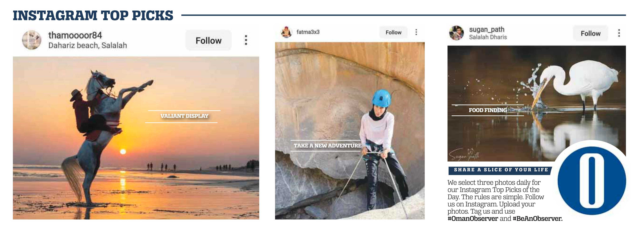Click sugan_path profile avatar

point(456,33)
